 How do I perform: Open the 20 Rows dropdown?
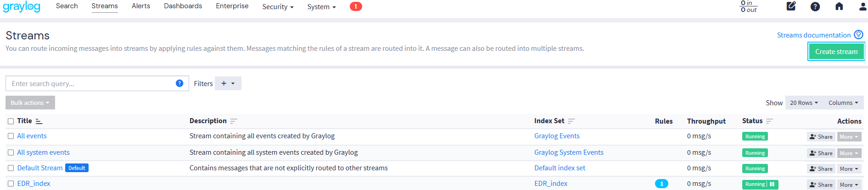(804, 103)
